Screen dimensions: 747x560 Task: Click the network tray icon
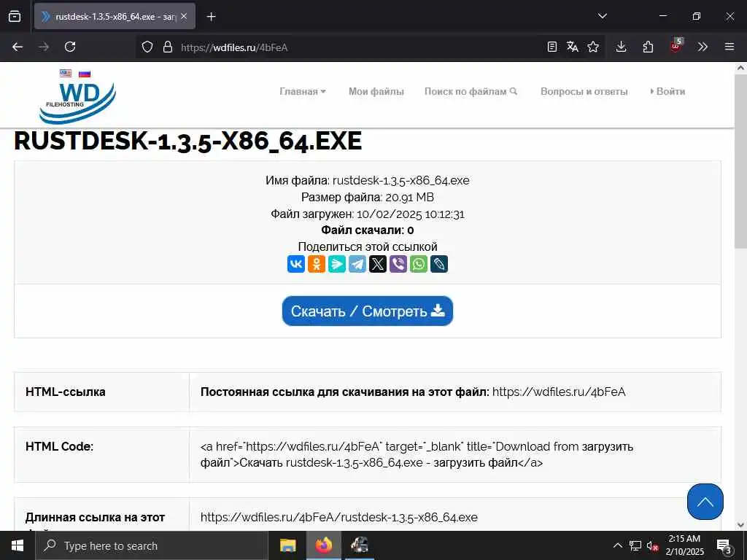click(635, 545)
